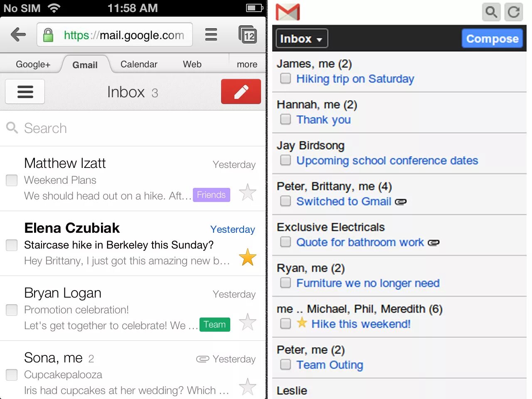Viewport: 532px width, 399px height.
Task: Click the Jay Birdsong sender name
Action: tap(310, 145)
